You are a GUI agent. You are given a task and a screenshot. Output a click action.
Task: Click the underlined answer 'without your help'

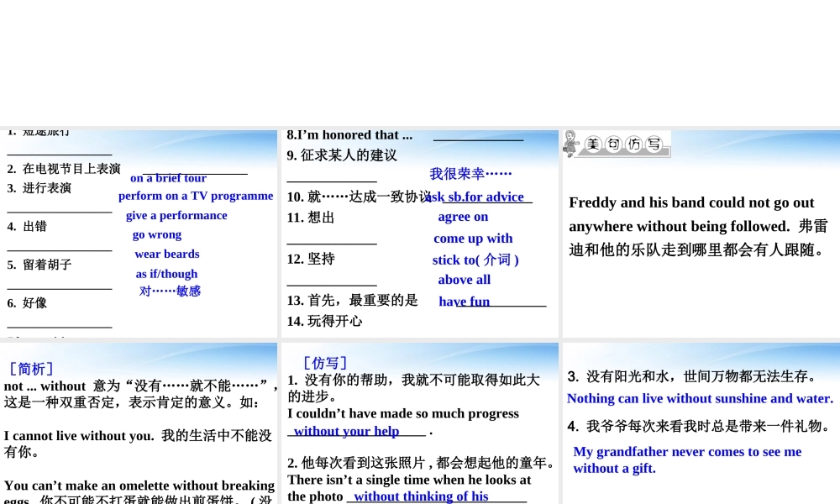(x=346, y=431)
